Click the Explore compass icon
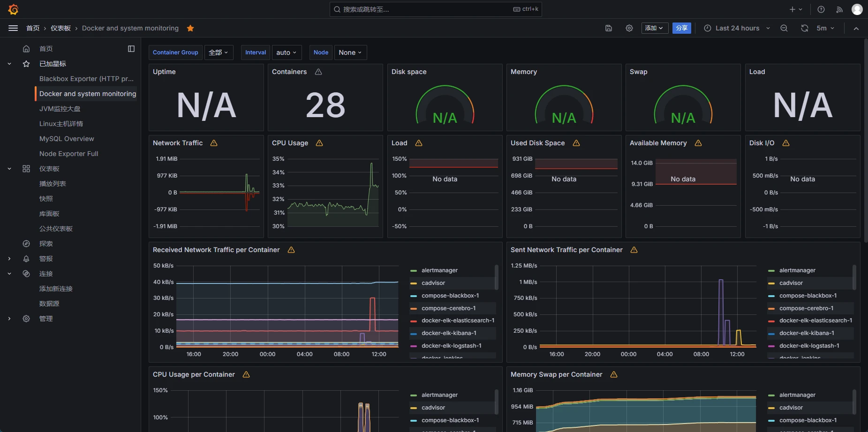Screen dimensions: 868x432 pos(26,244)
